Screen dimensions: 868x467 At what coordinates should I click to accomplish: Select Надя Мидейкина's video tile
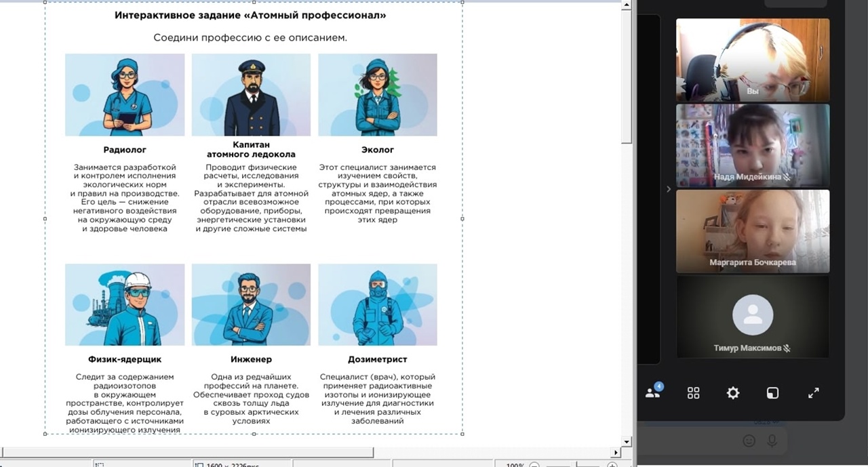753,145
